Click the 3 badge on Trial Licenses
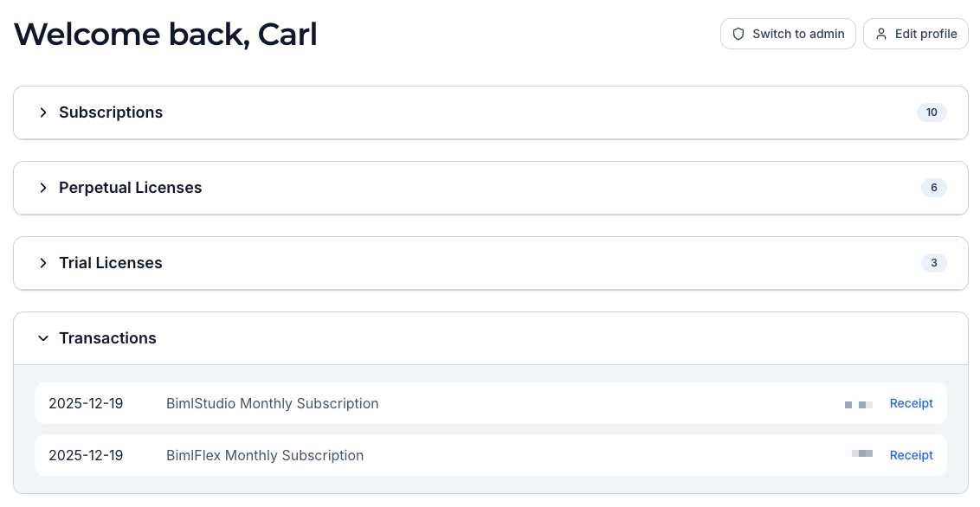Screen dimensions: 980x507 934,263
